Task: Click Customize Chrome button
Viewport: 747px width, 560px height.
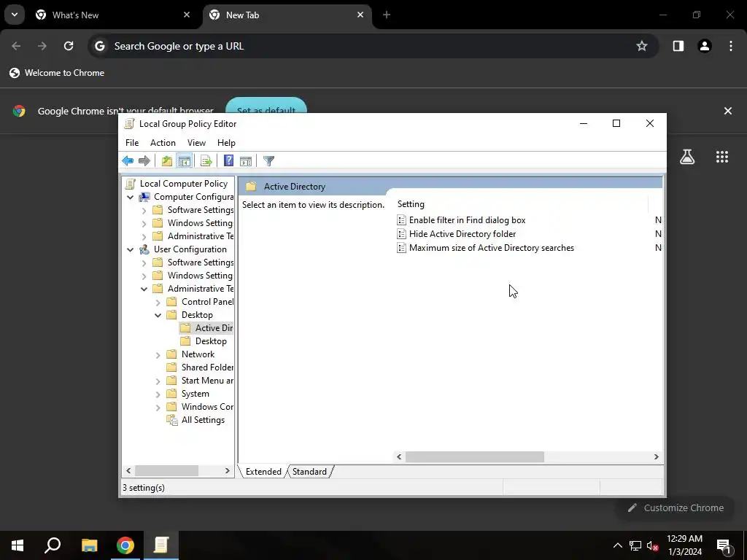Action: [676, 508]
